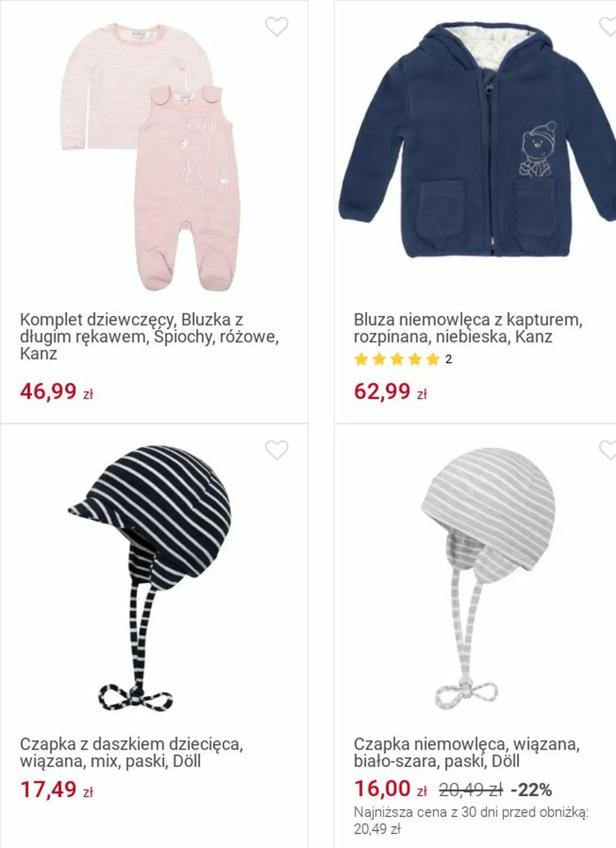Click the five-star rating on the hoodie
Image resolution: width=616 pixels, height=848 pixels.
click(x=397, y=359)
